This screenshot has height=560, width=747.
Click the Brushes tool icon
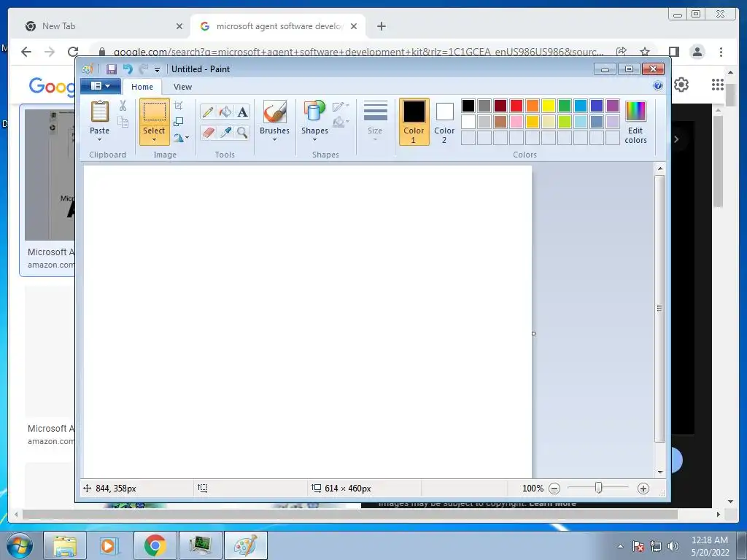[x=275, y=112]
